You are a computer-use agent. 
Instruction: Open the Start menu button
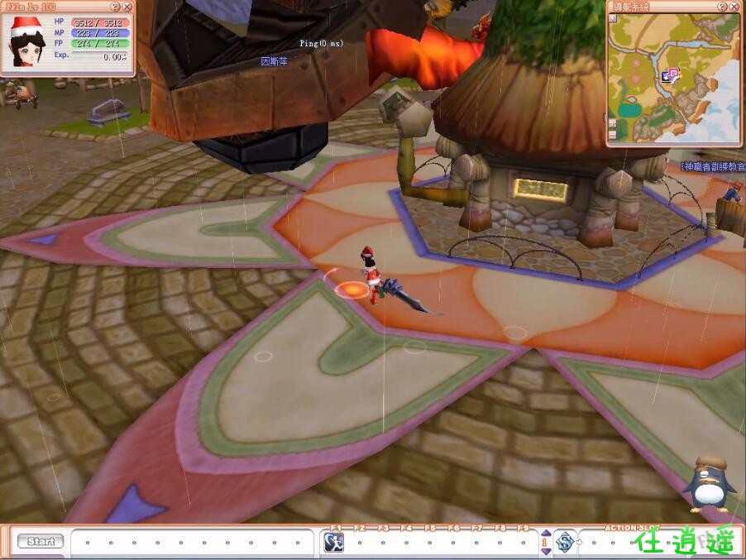(41, 542)
